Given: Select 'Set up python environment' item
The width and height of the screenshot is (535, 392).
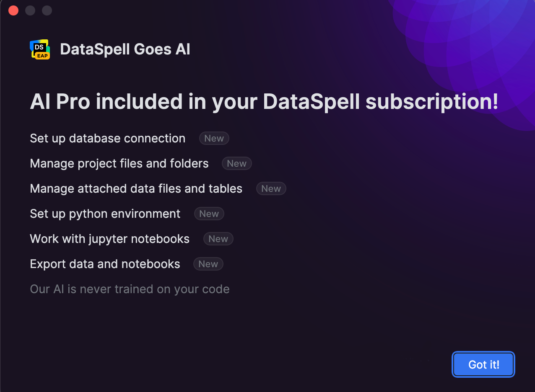Looking at the screenshot, I should click(105, 214).
